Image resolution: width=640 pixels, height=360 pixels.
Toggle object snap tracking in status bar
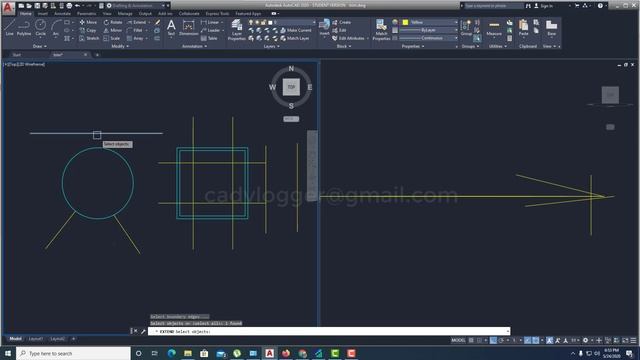coord(528,340)
